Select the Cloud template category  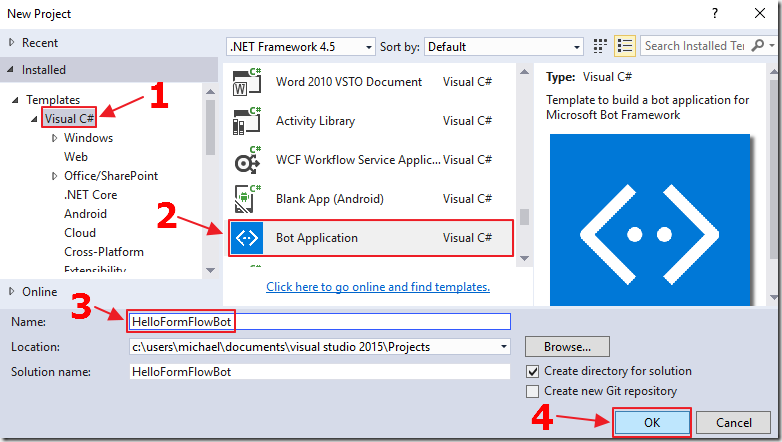pos(80,232)
